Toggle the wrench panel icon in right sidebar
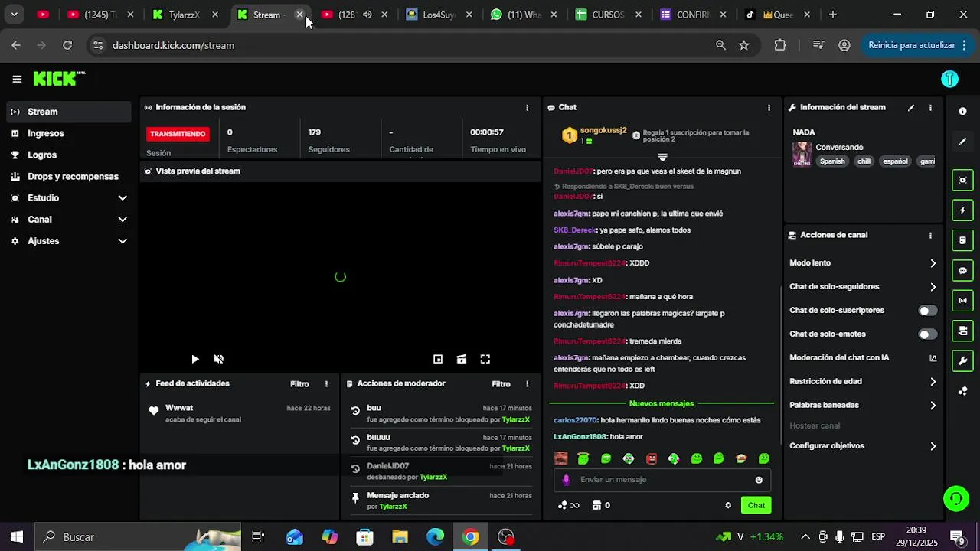This screenshot has width=980, height=551. [962, 361]
